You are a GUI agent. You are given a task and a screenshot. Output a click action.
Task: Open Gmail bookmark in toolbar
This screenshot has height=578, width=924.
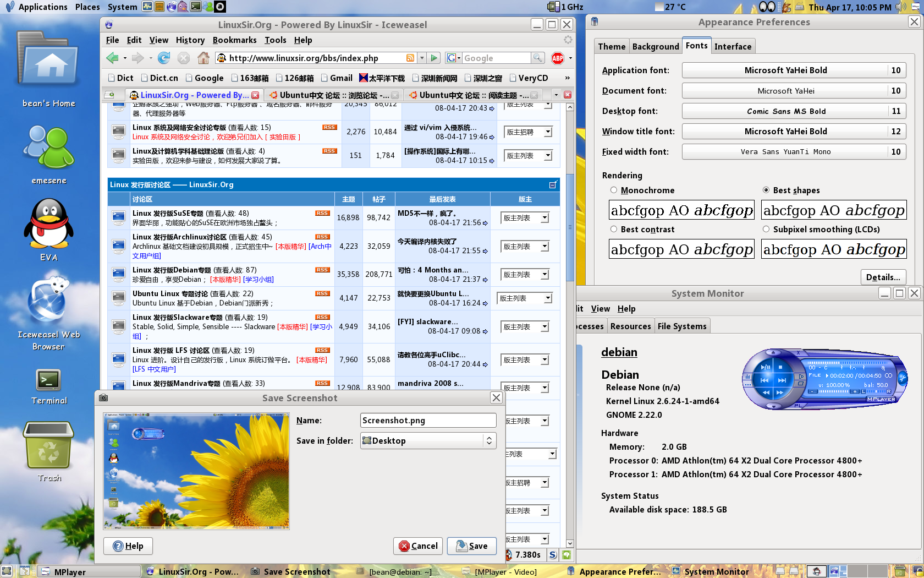(x=337, y=78)
